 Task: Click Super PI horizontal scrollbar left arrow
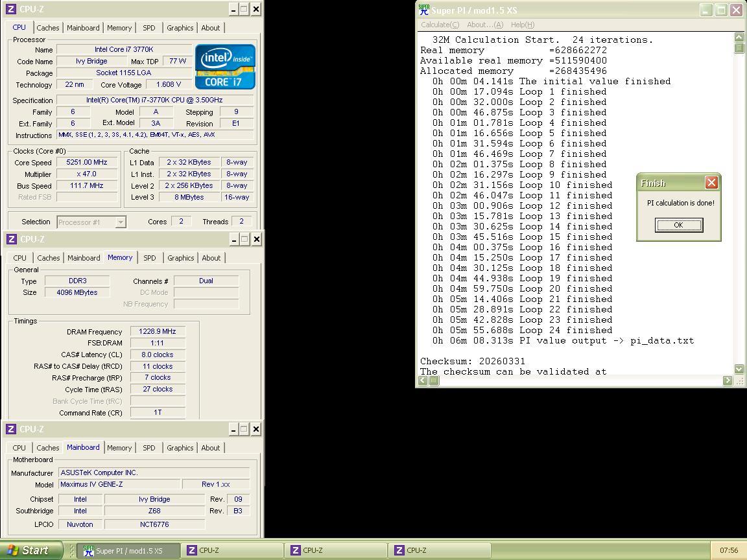click(423, 380)
